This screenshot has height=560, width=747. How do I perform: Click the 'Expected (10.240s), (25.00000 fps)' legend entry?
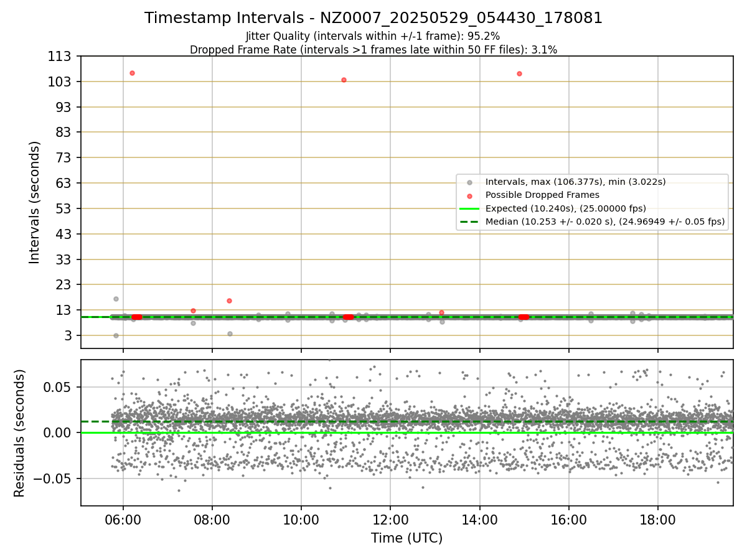pos(566,208)
